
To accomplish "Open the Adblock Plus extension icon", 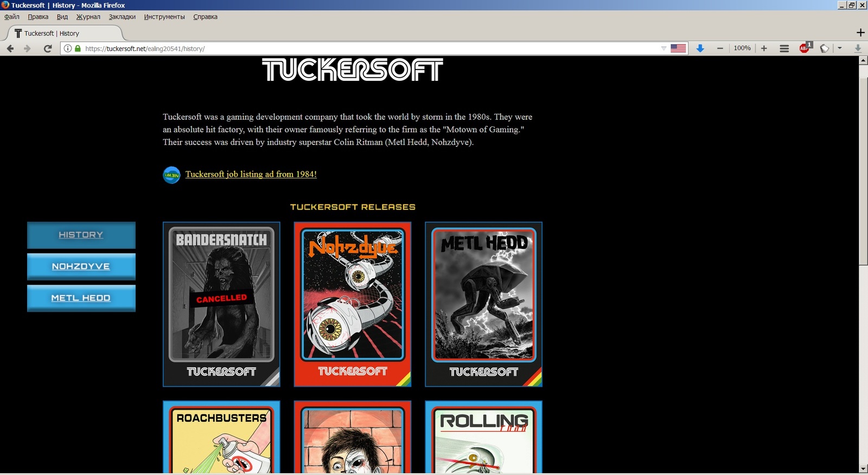I will tap(805, 48).
